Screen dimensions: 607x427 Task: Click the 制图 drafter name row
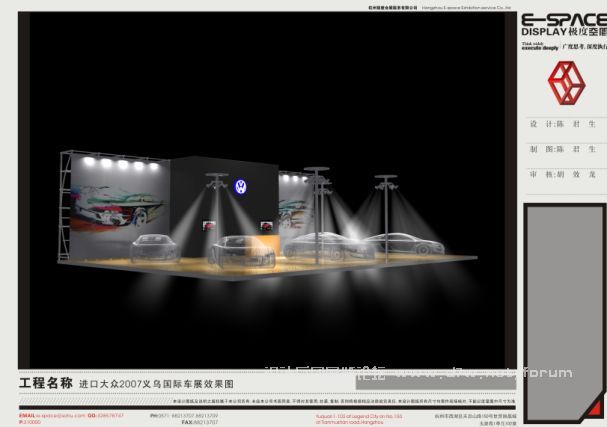(x=562, y=149)
